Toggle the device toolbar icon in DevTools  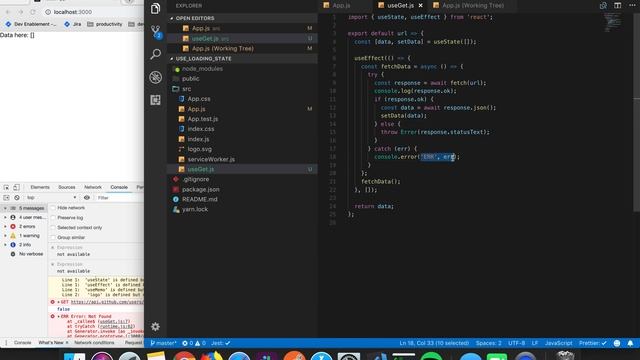point(16,187)
